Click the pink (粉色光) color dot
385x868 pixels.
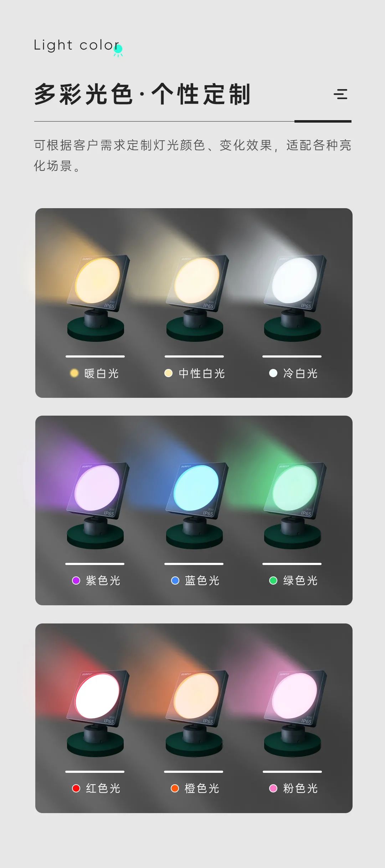pos(273,788)
